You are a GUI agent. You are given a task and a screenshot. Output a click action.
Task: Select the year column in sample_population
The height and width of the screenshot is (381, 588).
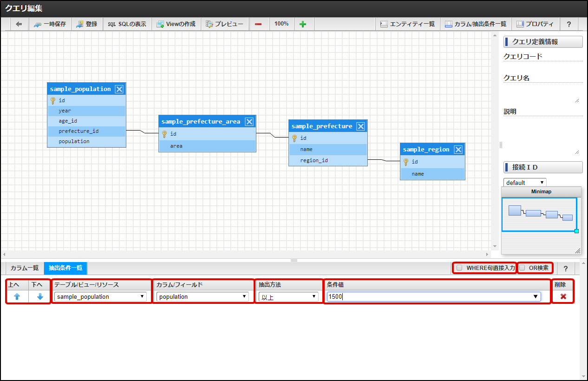[x=87, y=111]
